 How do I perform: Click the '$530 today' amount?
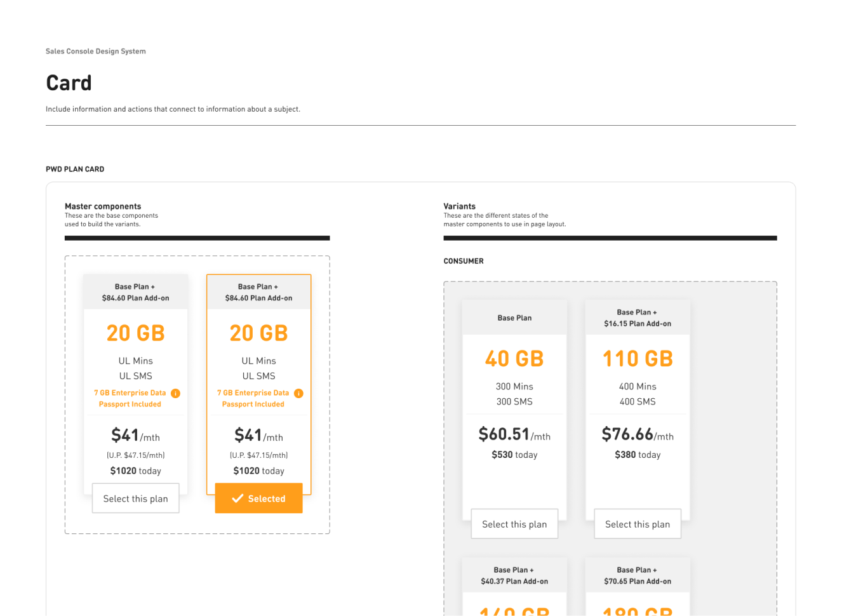[x=514, y=455]
